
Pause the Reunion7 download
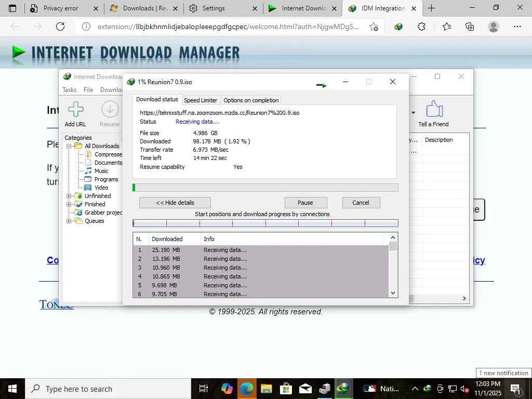pyautogui.click(x=305, y=203)
